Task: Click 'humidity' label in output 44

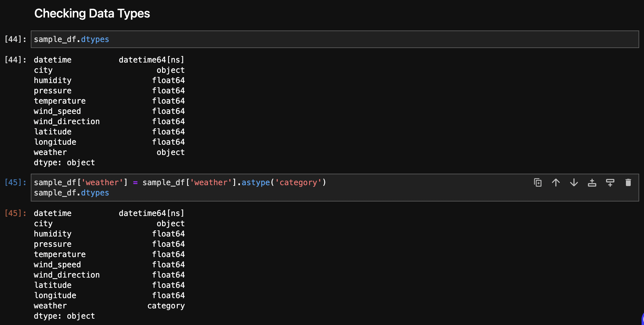Action: pyautogui.click(x=53, y=81)
